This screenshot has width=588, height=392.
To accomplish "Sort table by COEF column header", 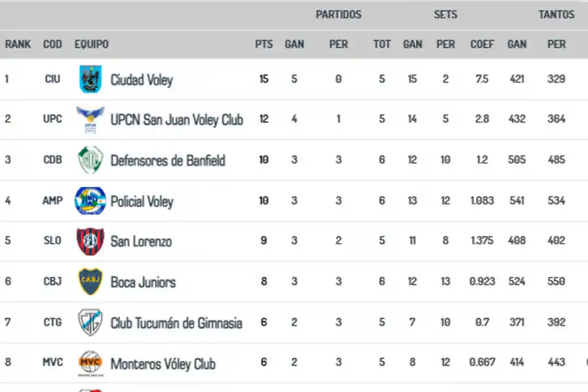I will [482, 44].
